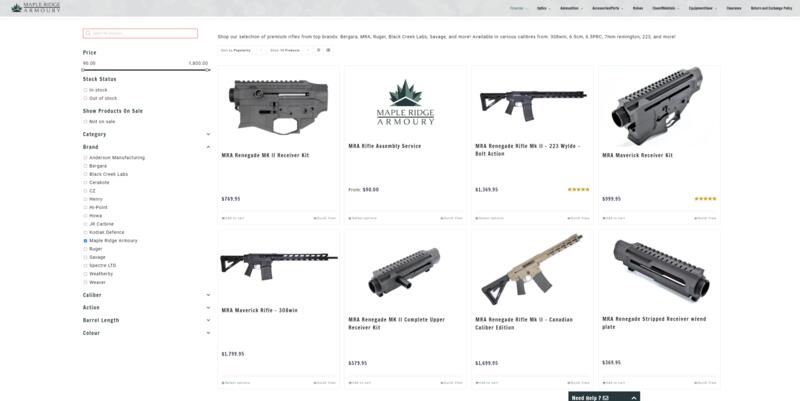Check the In stock filter
The image size is (800, 401).
(85, 90)
